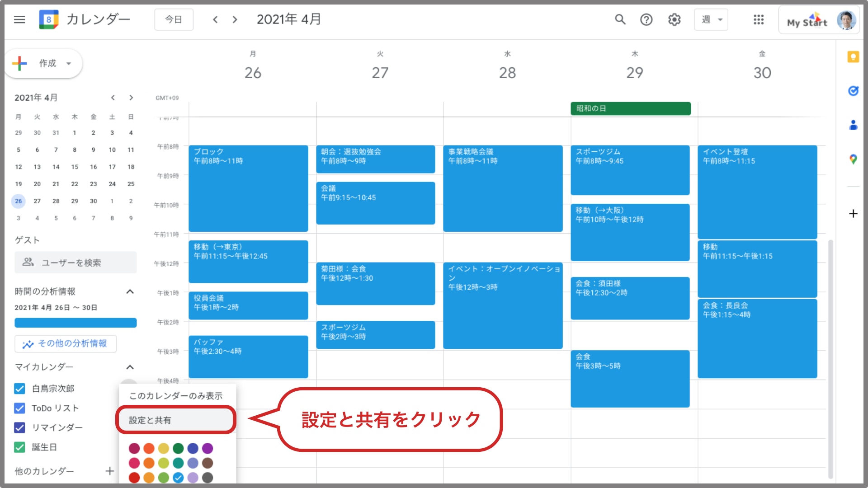Viewport: 868px width, 488px height.
Task: Open 事業戦略会議 event on Wednesday
Action: click(x=503, y=188)
